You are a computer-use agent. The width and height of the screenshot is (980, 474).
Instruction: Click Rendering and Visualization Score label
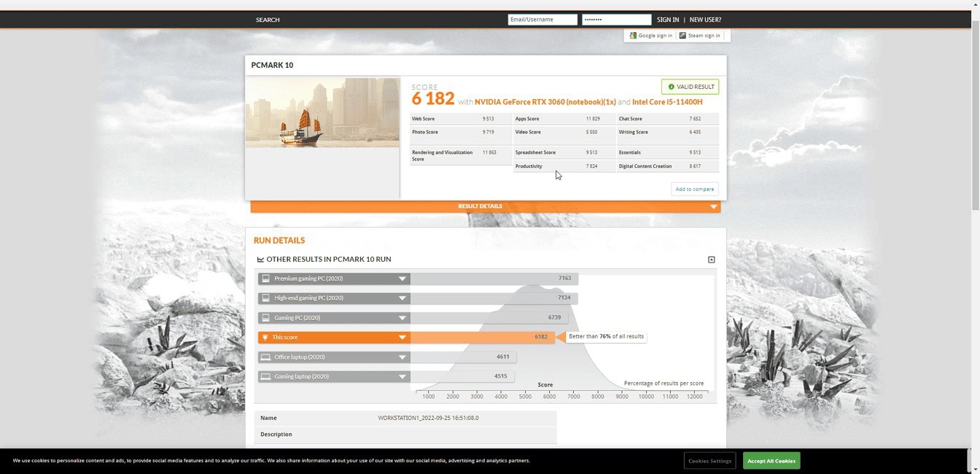tap(443, 155)
